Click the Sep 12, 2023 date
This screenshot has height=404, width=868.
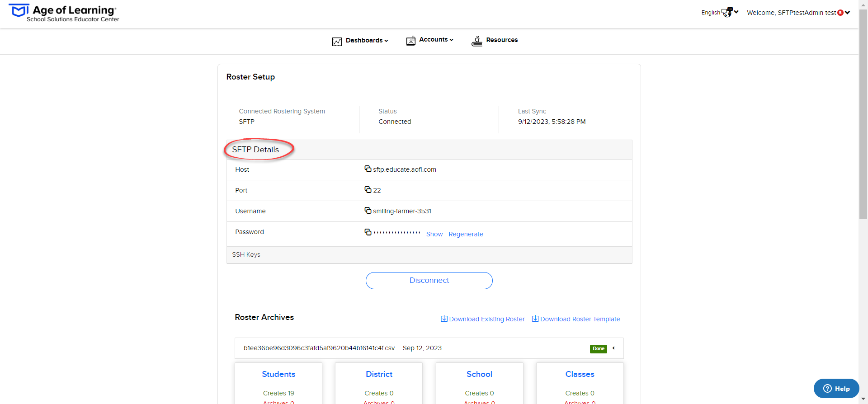(422, 348)
